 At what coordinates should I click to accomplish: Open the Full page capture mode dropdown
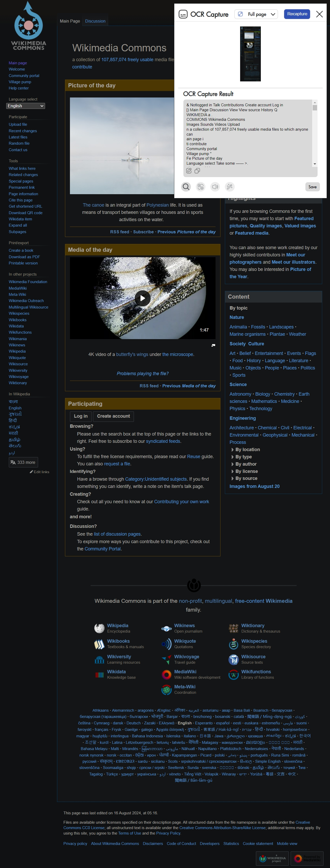[x=256, y=14]
